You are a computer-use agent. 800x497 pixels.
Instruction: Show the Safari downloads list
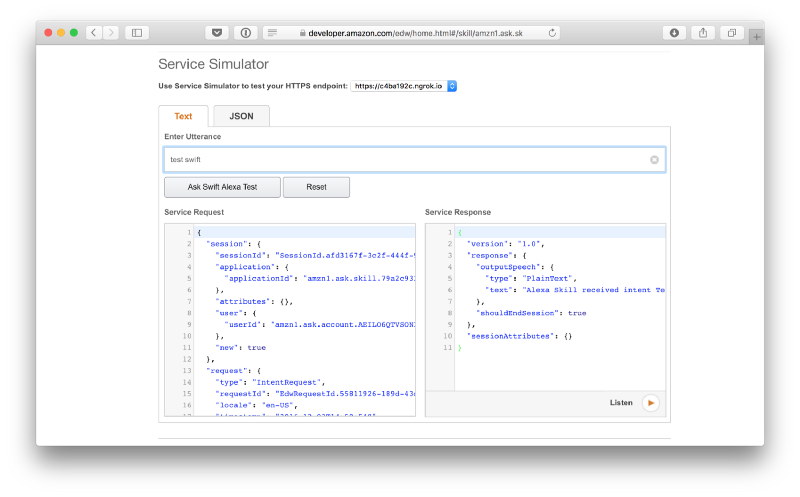point(674,33)
